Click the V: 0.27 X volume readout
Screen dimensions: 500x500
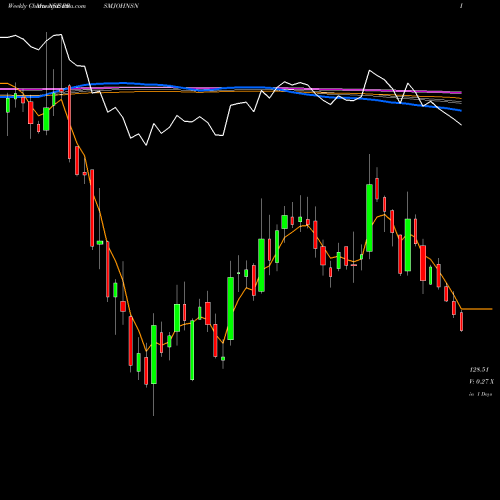[482, 381]
